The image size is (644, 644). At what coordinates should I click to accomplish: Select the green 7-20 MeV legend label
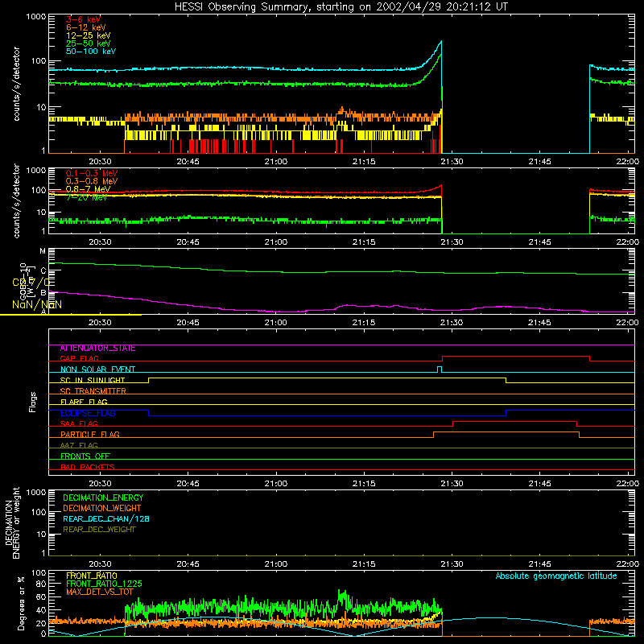(x=87, y=197)
